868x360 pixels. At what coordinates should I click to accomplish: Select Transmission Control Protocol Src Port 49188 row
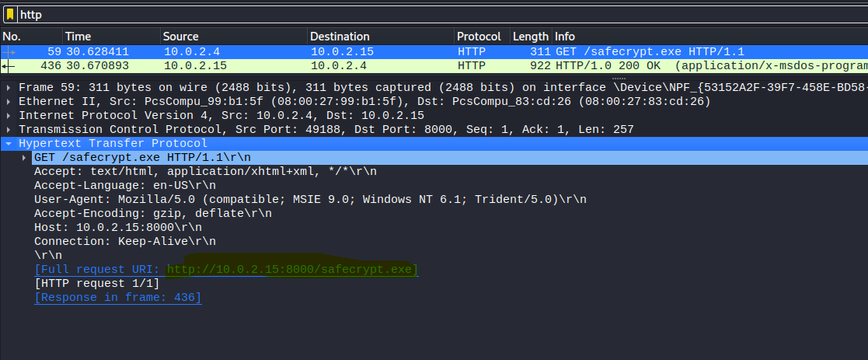point(434,130)
